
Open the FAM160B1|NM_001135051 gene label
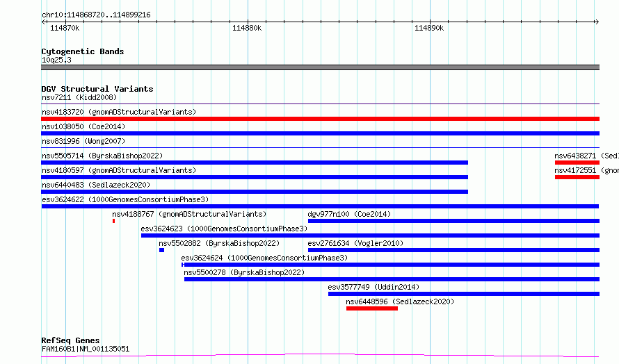point(86,349)
